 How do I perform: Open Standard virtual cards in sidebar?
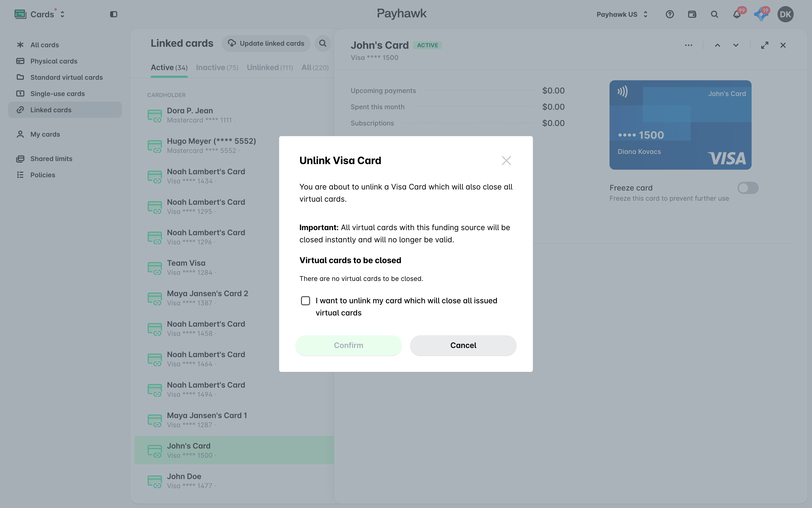pos(65,77)
